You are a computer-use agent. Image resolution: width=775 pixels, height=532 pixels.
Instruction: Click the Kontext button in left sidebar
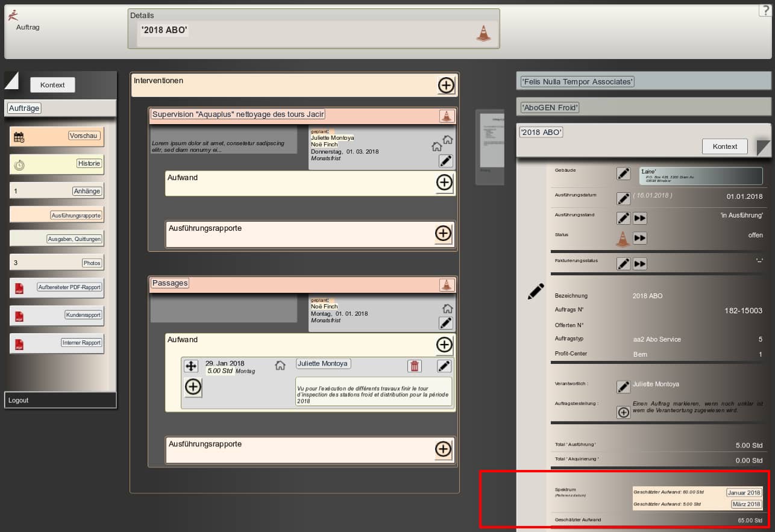click(52, 85)
